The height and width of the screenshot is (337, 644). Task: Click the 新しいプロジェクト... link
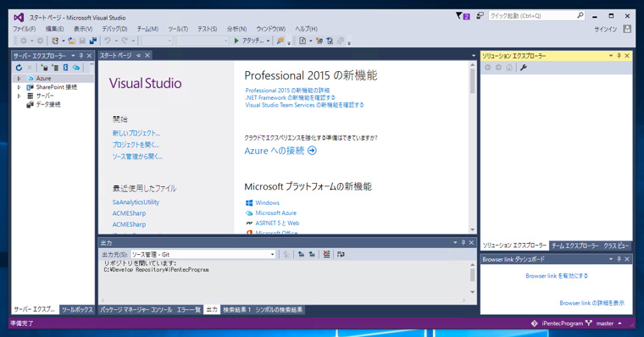pos(136,133)
